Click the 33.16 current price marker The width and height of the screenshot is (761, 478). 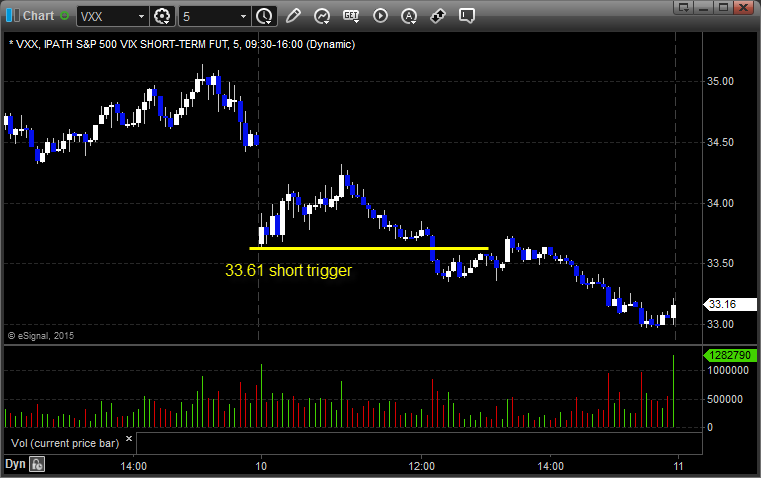730,304
